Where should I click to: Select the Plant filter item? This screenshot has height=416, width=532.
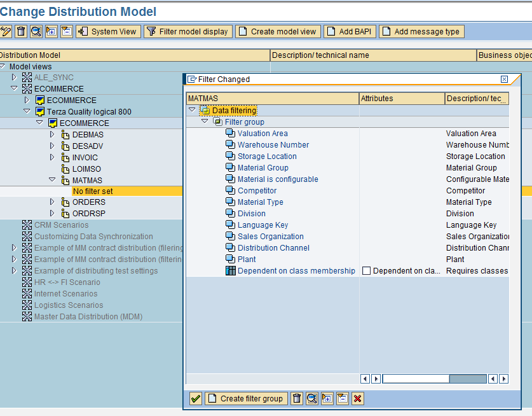[x=247, y=260]
